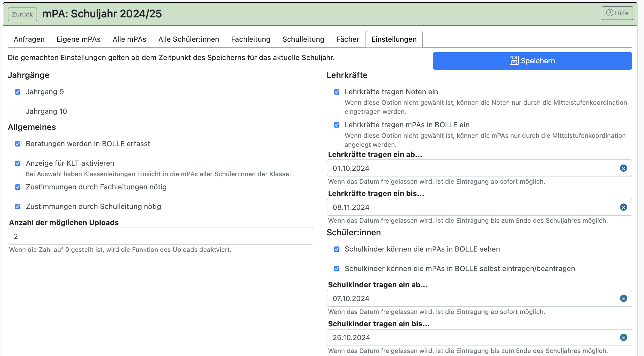Clear the 07.10.2024 start date for Schulkinder
This screenshot has height=356, width=644.
point(623,299)
